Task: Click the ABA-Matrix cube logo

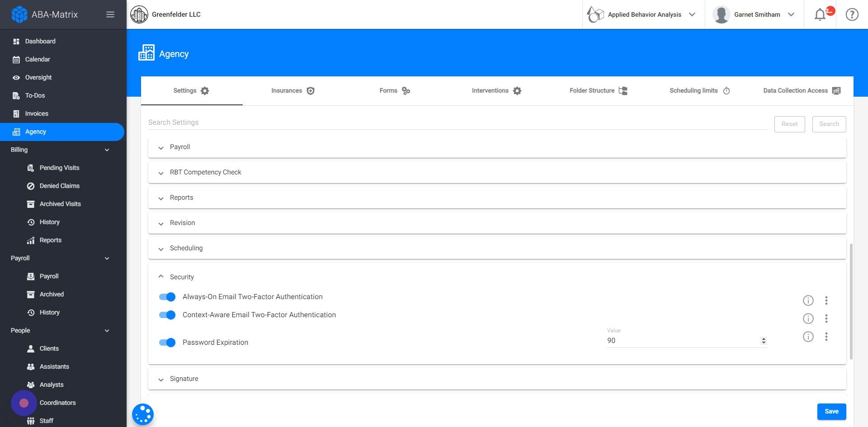Action: (x=19, y=14)
